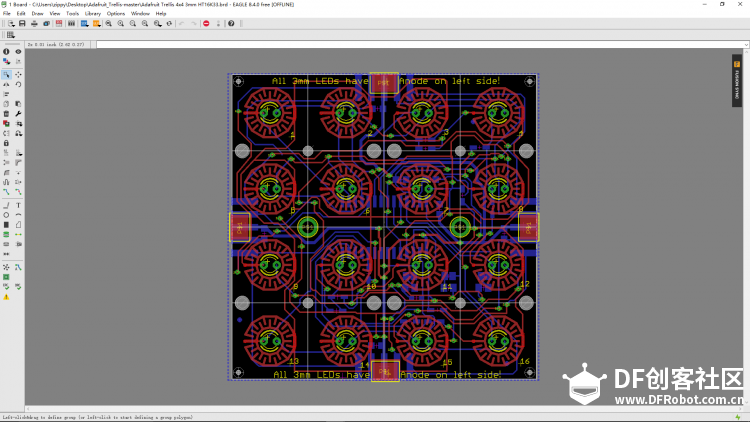Select the Align tool
The height and width of the screenshot is (422, 750).
[6, 94]
